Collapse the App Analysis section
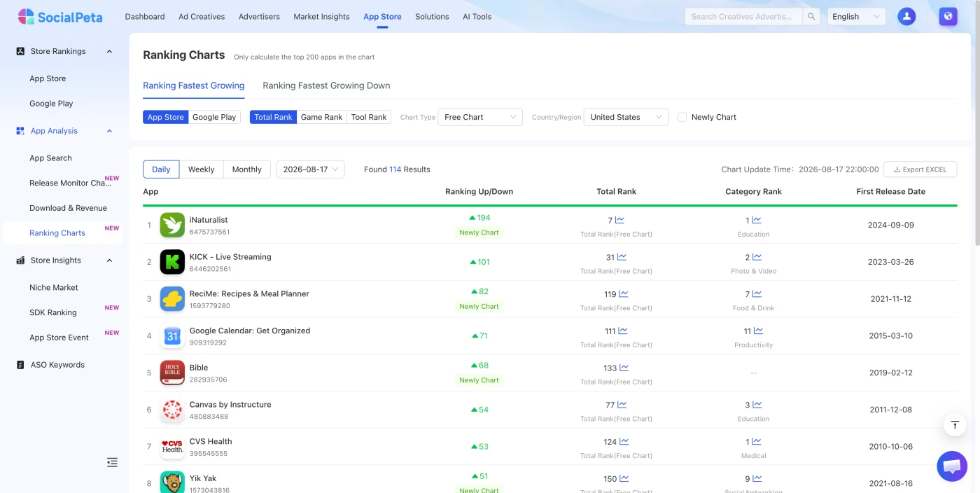The height and width of the screenshot is (493, 980). (109, 131)
